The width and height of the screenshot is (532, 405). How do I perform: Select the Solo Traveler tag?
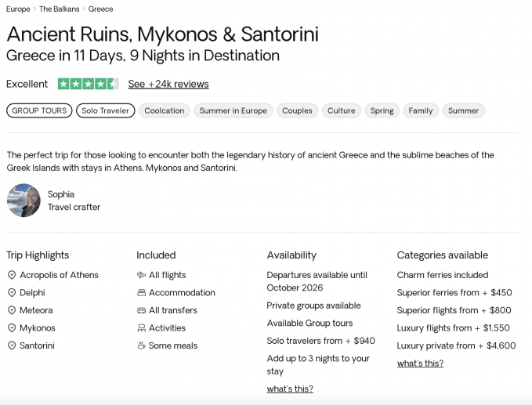click(x=105, y=110)
